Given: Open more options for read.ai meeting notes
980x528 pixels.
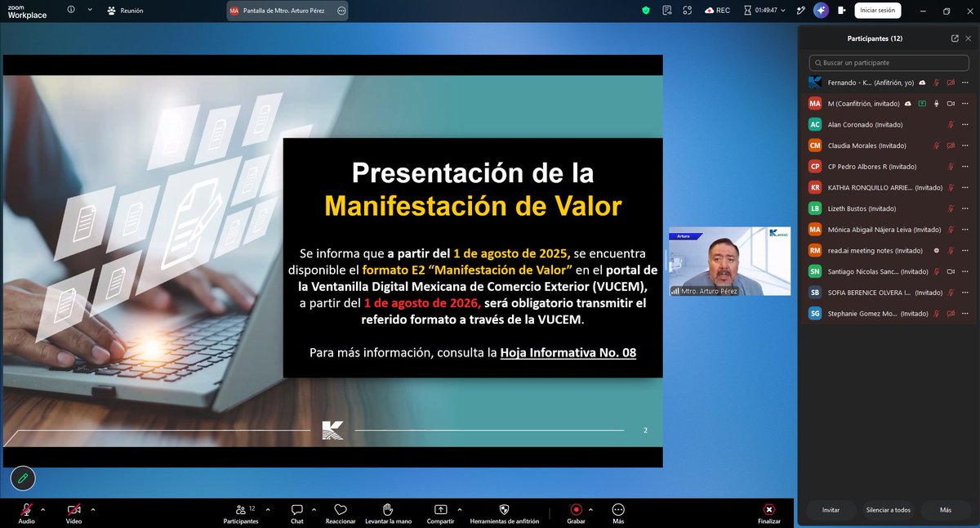Looking at the screenshot, I should pyautogui.click(x=964, y=250).
